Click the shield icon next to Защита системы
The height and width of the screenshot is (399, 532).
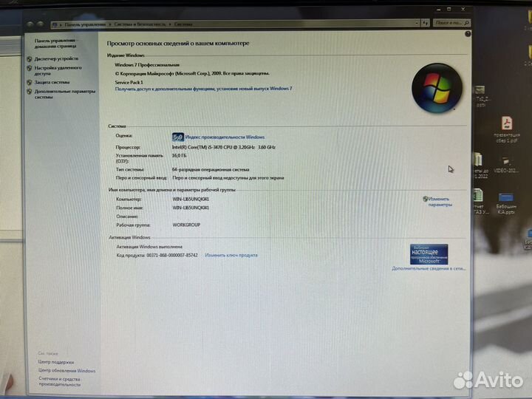click(x=30, y=82)
